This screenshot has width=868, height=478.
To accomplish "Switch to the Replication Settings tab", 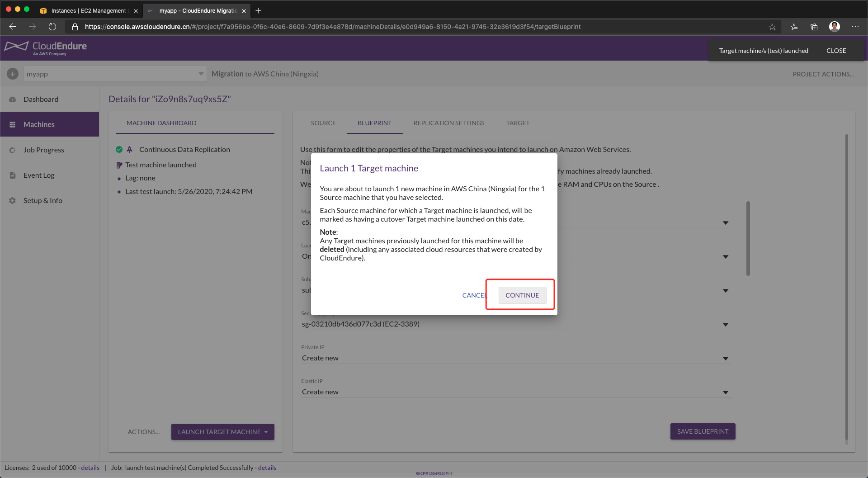I will click(x=448, y=123).
